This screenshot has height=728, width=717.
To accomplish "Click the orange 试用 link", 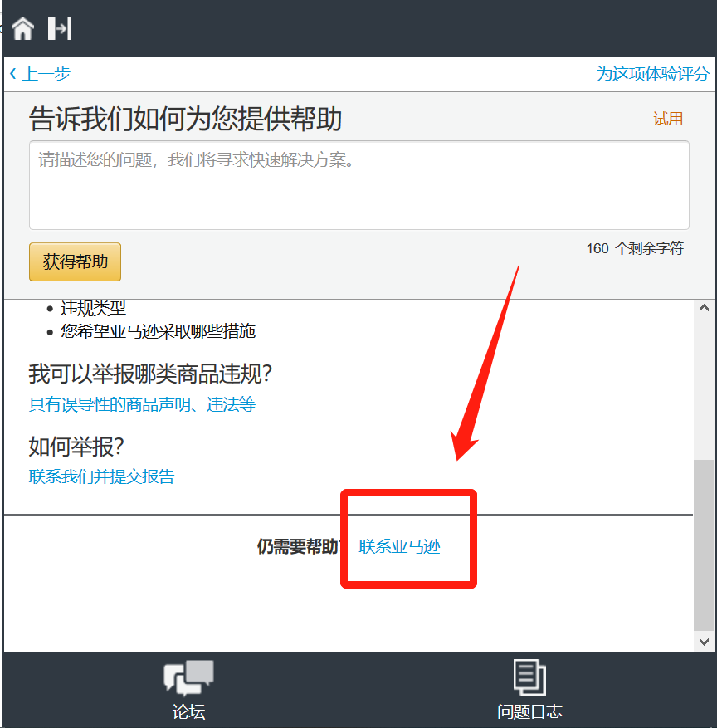I will click(x=667, y=119).
